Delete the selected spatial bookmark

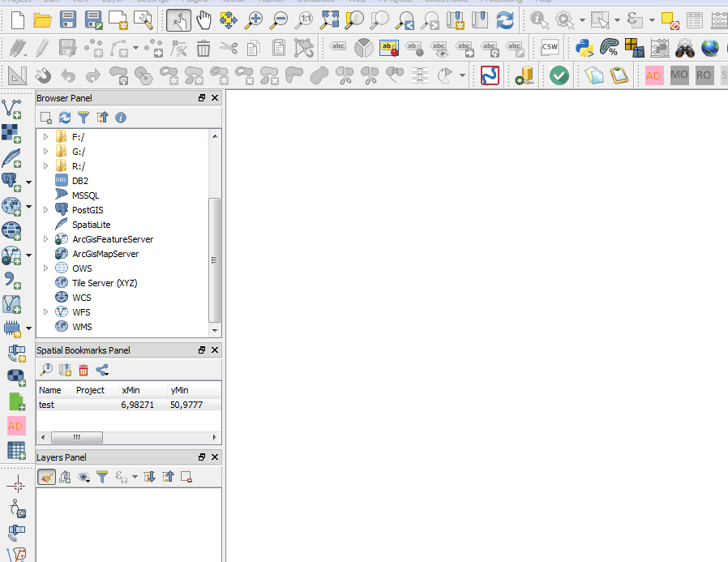(x=84, y=370)
